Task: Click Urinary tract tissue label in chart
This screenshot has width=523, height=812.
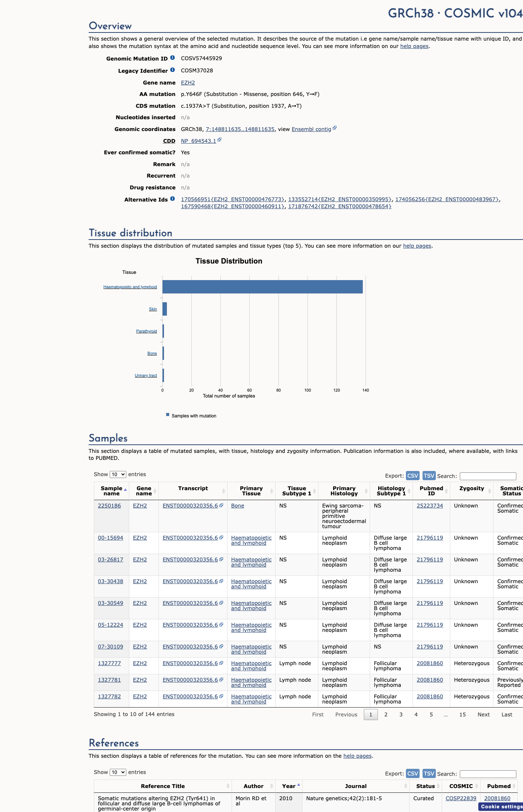Action: coord(146,375)
